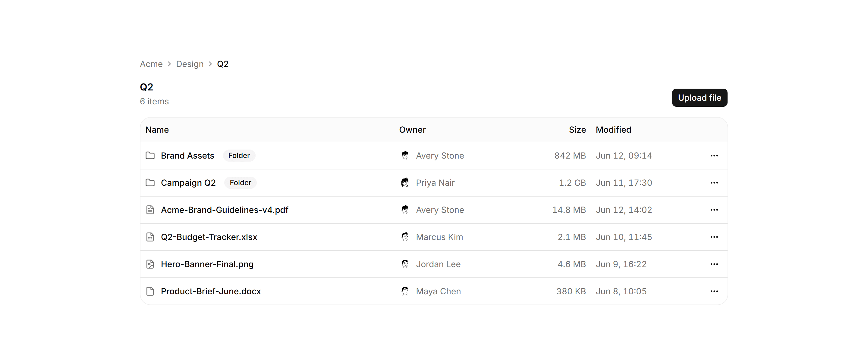
Task: Click the PDF document icon for Acme-Brand-Guidelines
Action: click(x=150, y=210)
